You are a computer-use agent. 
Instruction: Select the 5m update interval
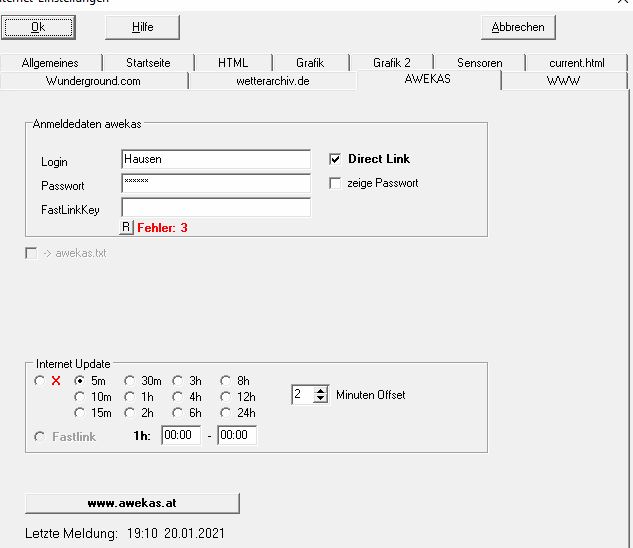tap(80, 381)
